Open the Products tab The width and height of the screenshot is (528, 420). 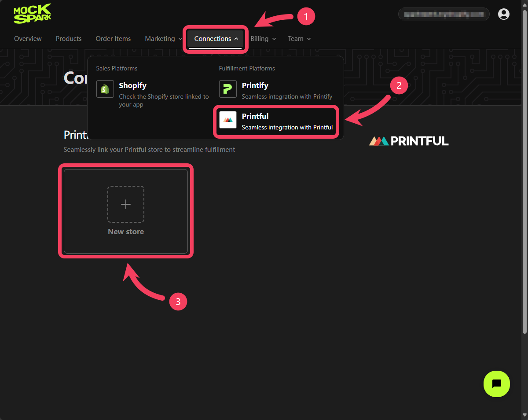69,39
